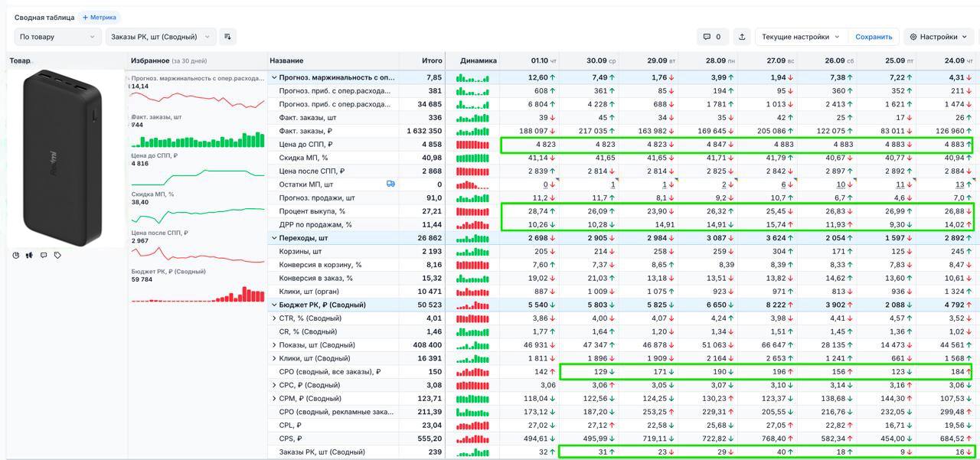Click the megaphone icon under product image
The image size is (980, 460).
point(29,256)
